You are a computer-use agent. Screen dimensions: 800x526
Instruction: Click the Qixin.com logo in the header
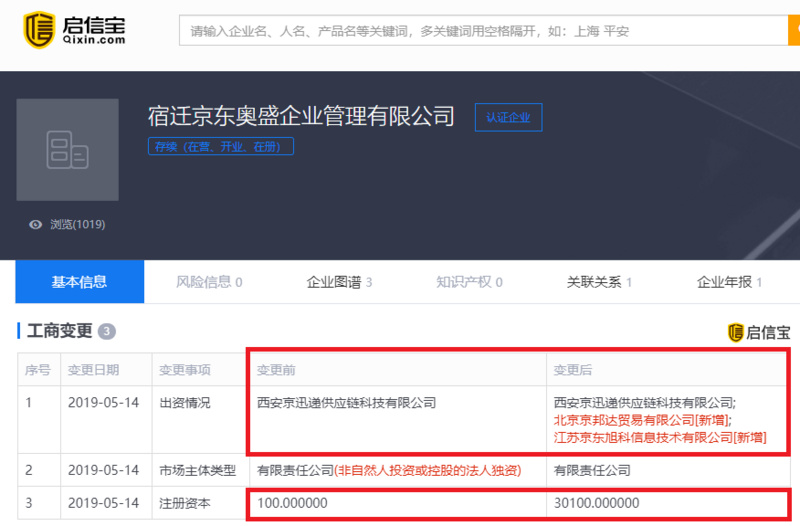75,31
